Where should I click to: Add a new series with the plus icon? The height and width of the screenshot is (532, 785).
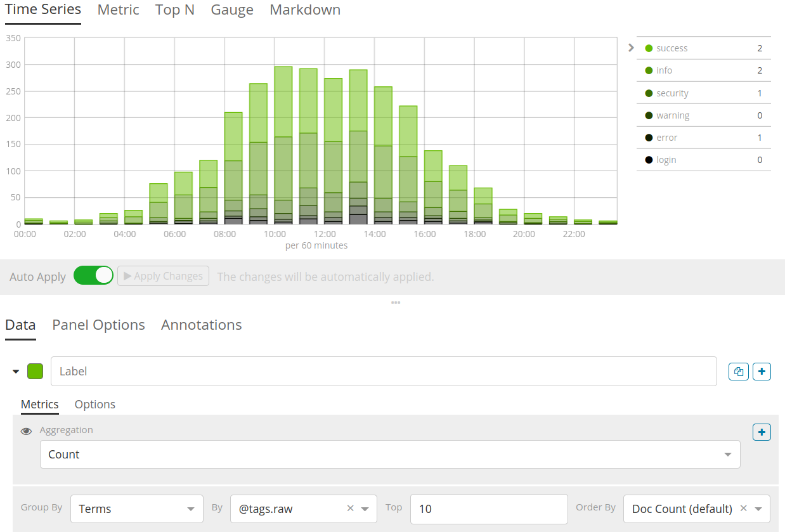click(762, 371)
